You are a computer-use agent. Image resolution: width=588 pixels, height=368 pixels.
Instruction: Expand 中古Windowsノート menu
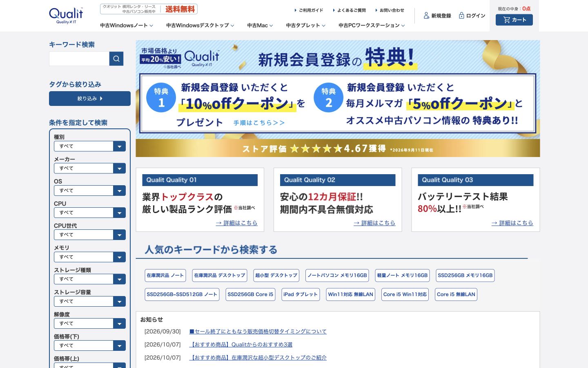(127, 25)
